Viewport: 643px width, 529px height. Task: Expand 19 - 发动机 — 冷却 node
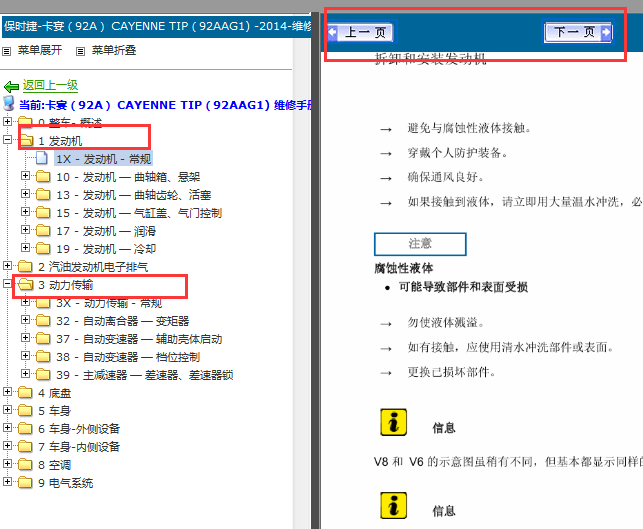[25, 248]
